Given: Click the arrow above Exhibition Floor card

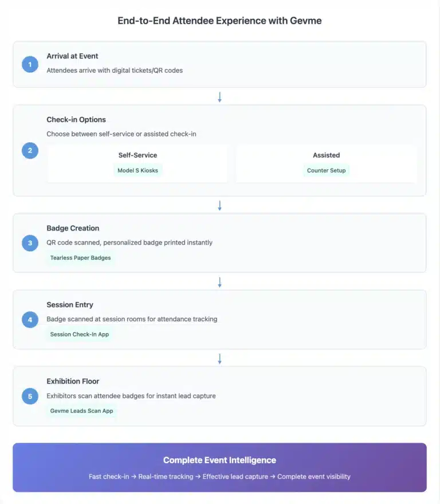Looking at the screenshot, I should (219, 358).
